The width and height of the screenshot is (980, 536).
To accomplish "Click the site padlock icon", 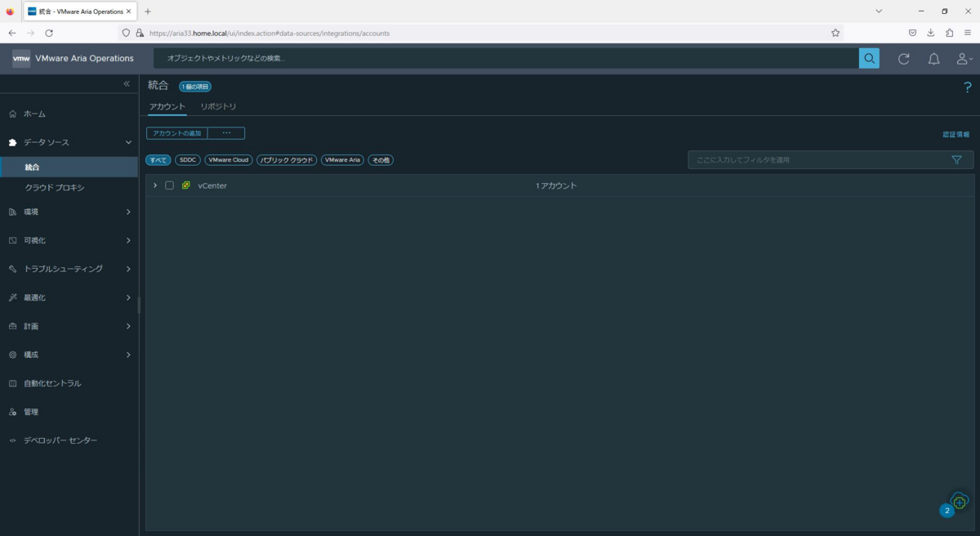I will point(140,33).
